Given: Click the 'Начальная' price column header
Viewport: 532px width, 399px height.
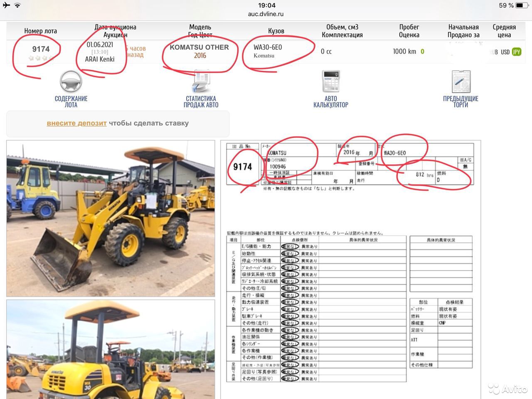Looking at the screenshot, I should pyautogui.click(x=463, y=27).
